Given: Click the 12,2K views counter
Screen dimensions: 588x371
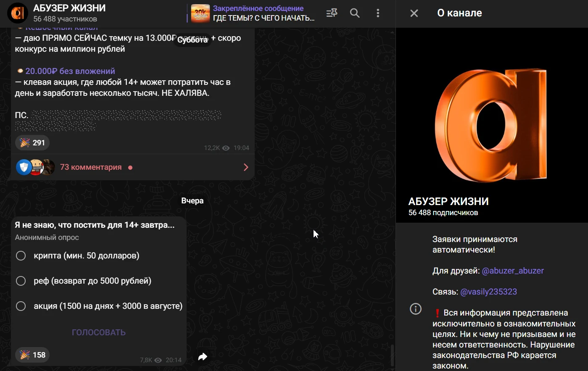Looking at the screenshot, I should coord(216,148).
